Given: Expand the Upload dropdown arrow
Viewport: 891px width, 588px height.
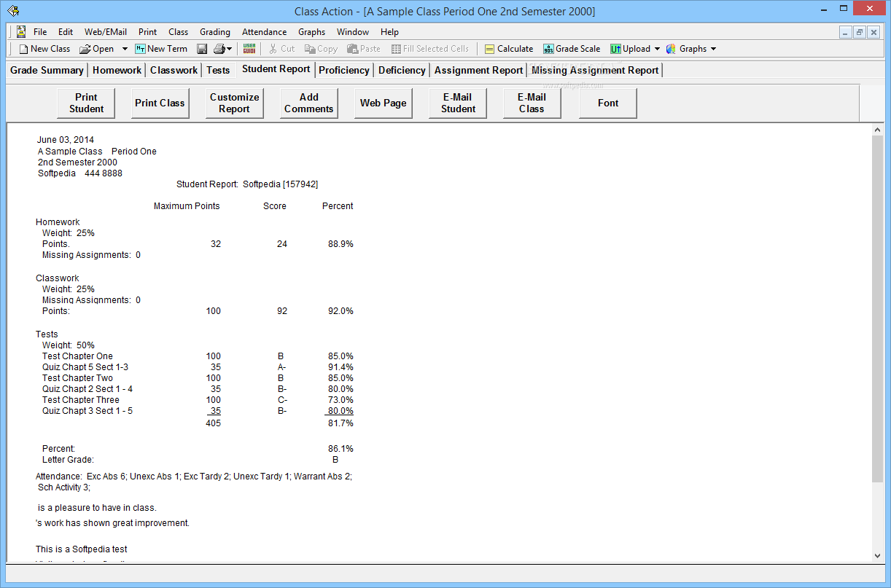Looking at the screenshot, I should point(657,49).
